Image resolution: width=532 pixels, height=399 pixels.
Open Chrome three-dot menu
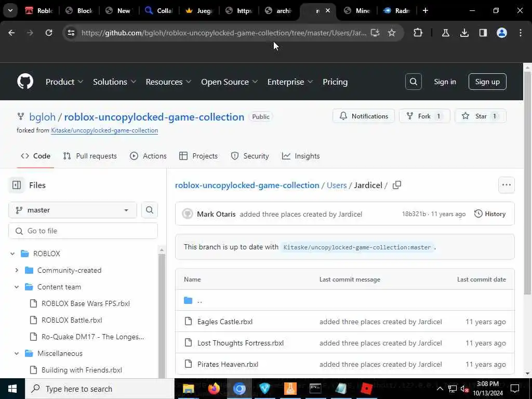[x=521, y=33]
